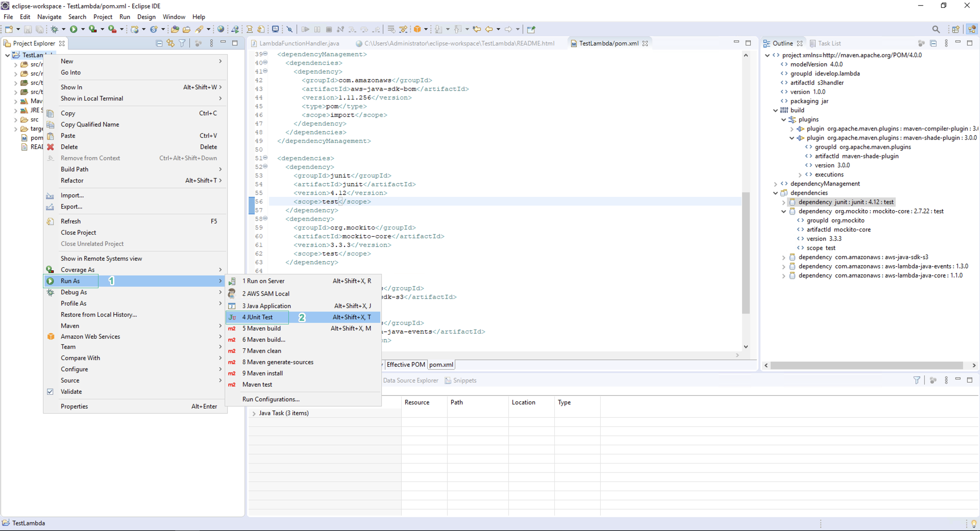The width and height of the screenshot is (980, 531).
Task: Toggle Link with Editor in Project Explorer
Action: tap(170, 43)
